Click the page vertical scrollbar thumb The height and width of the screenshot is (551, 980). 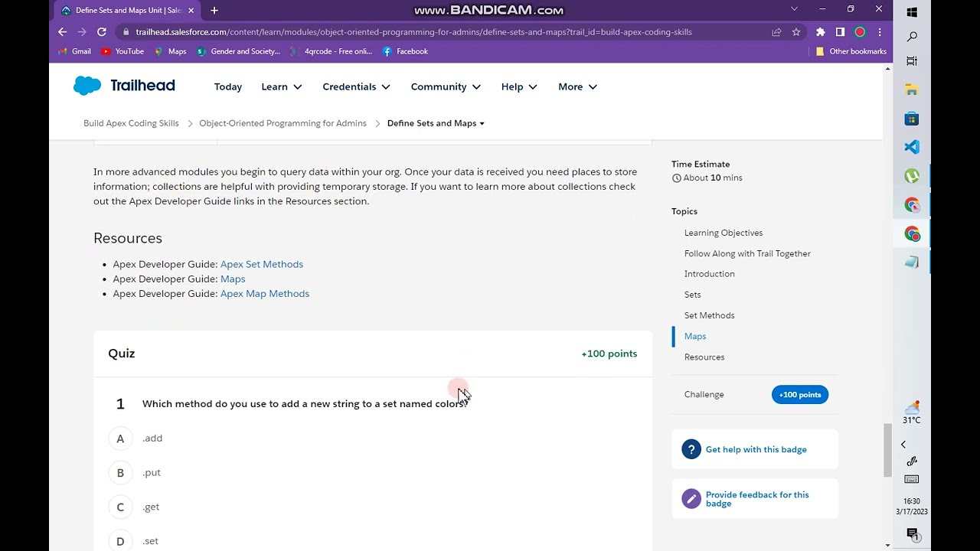(x=887, y=450)
